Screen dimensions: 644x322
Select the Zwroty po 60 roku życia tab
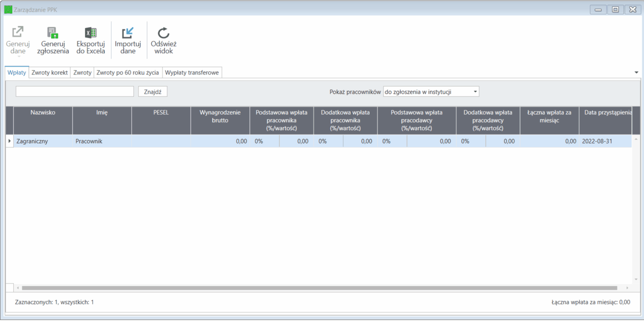(x=128, y=72)
